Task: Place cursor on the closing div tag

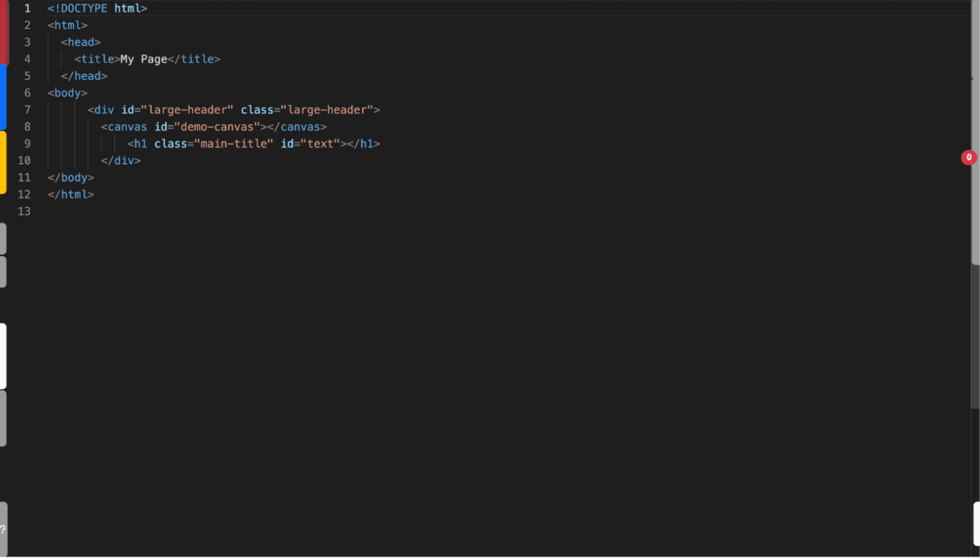Action: [x=120, y=160]
